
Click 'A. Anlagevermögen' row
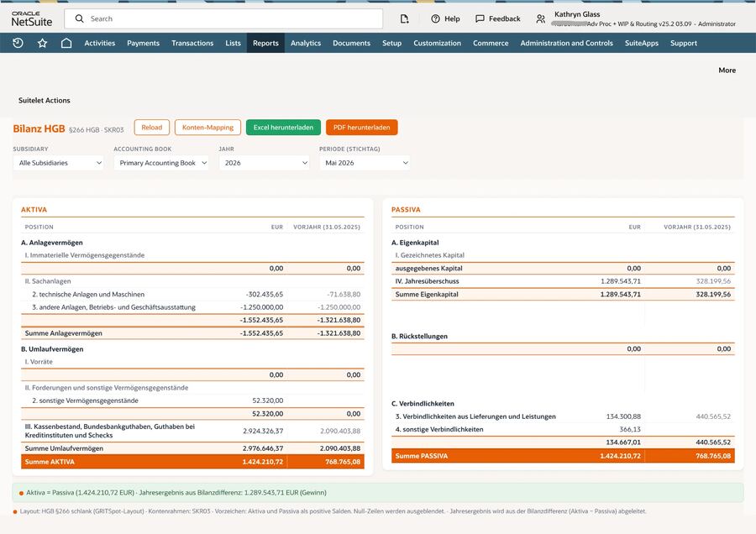pos(192,243)
